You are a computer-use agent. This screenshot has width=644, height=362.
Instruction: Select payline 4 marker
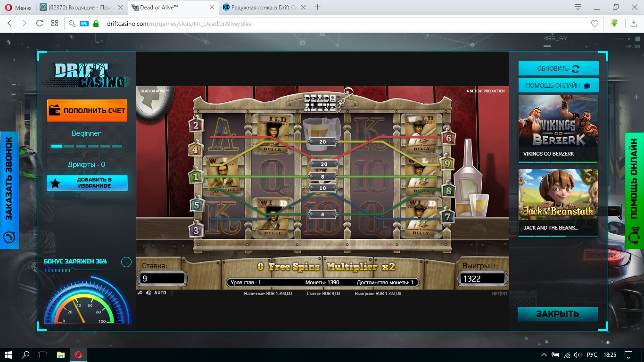[x=196, y=150]
